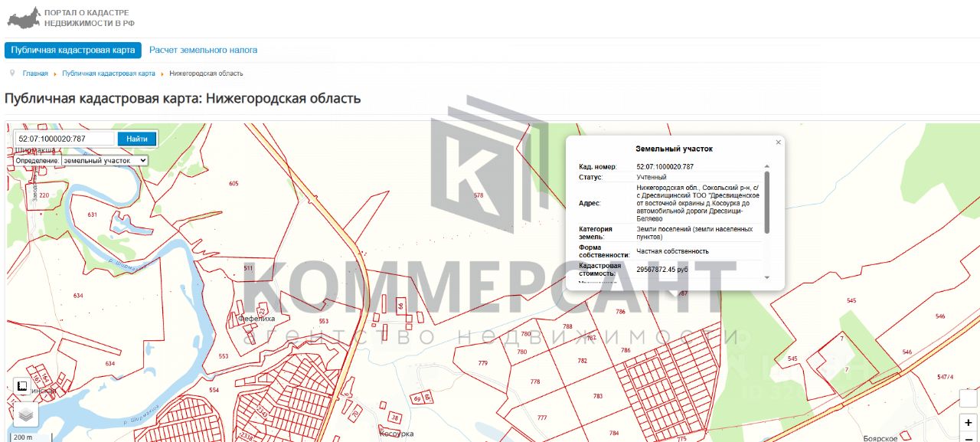Image resolution: width=980 pixels, height=442 pixels.
Task: Switch to Публичная кадастровая карта tab
Action: [x=73, y=50]
